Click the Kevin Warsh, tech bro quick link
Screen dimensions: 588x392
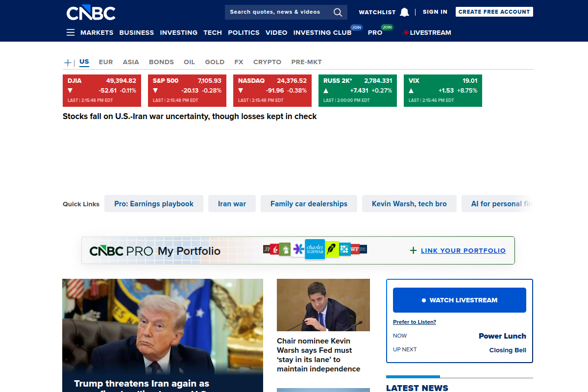(x=409, y=204)
